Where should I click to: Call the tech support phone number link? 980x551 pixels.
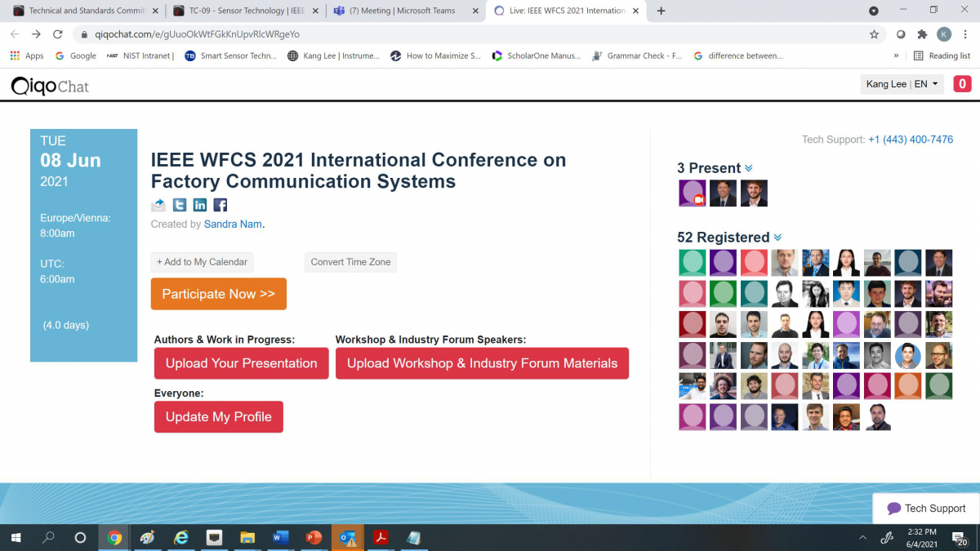pos(911,140)
